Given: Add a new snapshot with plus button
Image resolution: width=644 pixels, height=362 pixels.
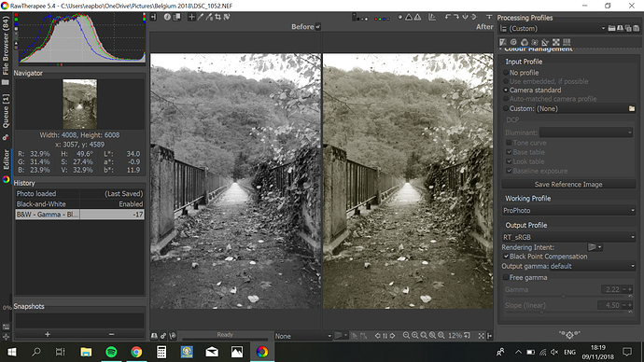Looking at the screenshot, I should pyautogui.click(x=48, y=334).
